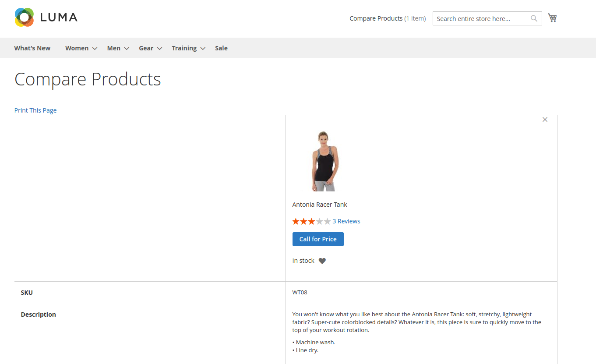This screenshot has height=364, width=596.
Task: Click the Antonia Racer Tank product name
Action: 320,205
